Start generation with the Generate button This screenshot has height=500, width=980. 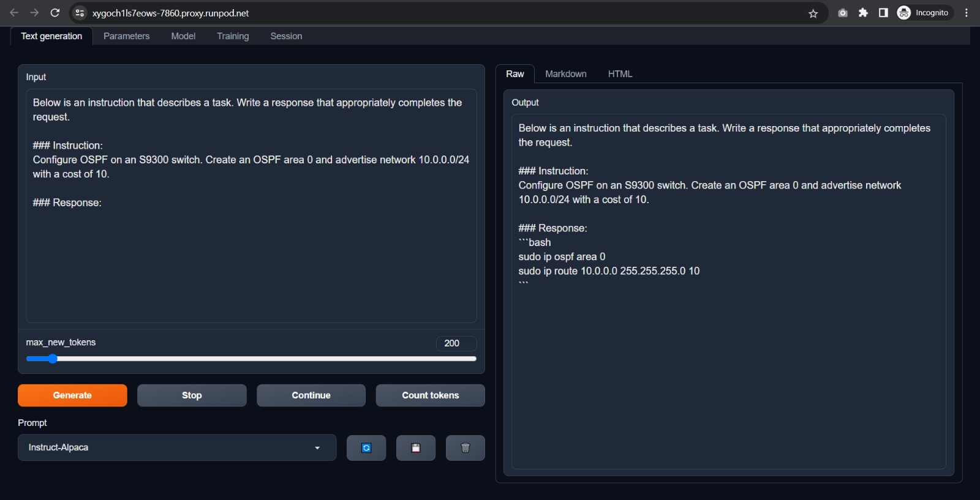tap(72, 395)
